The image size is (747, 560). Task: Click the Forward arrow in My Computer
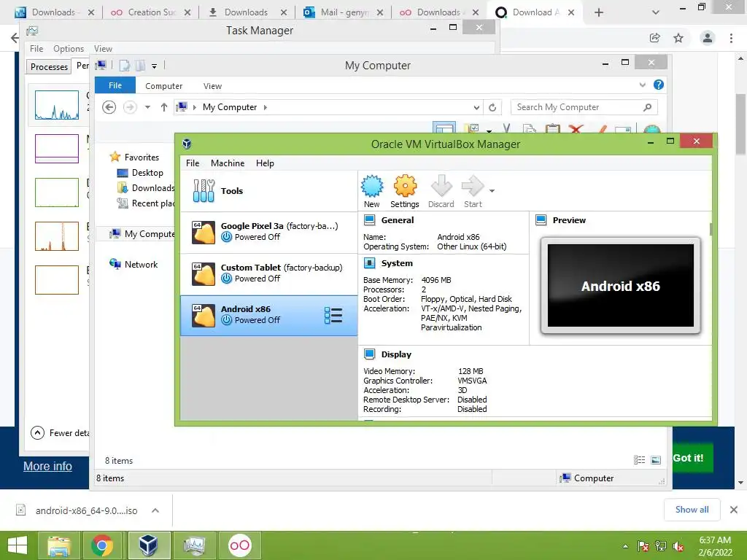click(130, 107)
